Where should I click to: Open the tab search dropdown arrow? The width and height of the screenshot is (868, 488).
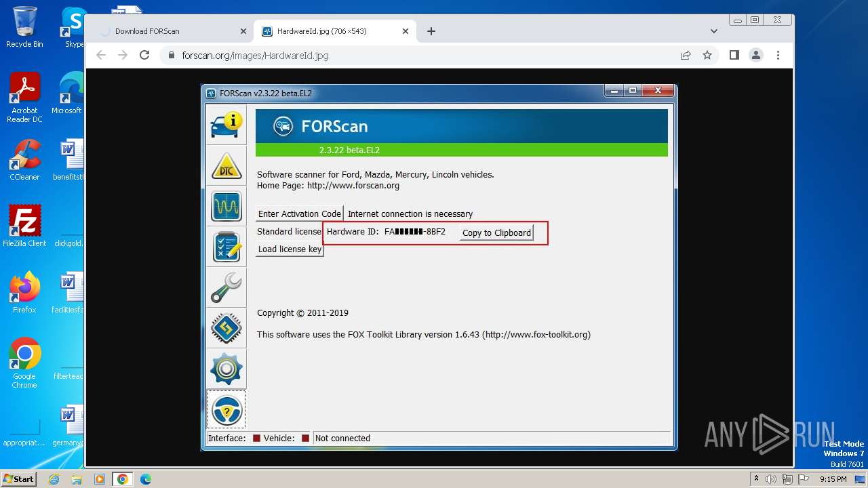point(713,31)
